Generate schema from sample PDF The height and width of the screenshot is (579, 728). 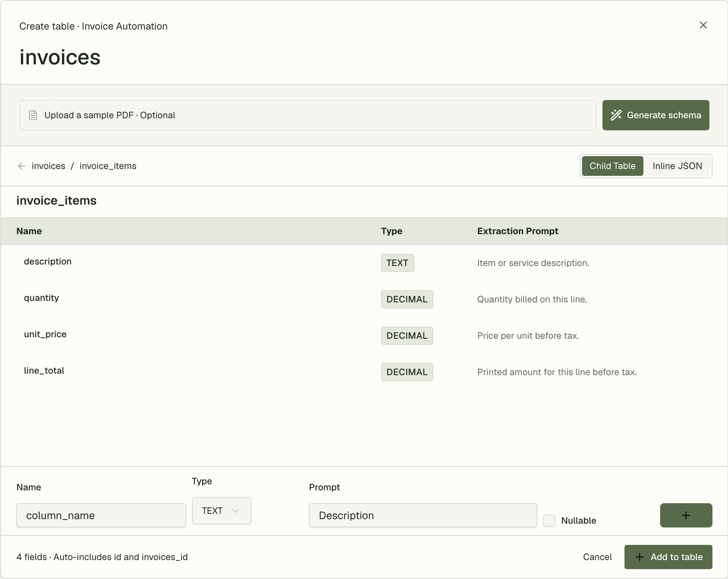656,115
